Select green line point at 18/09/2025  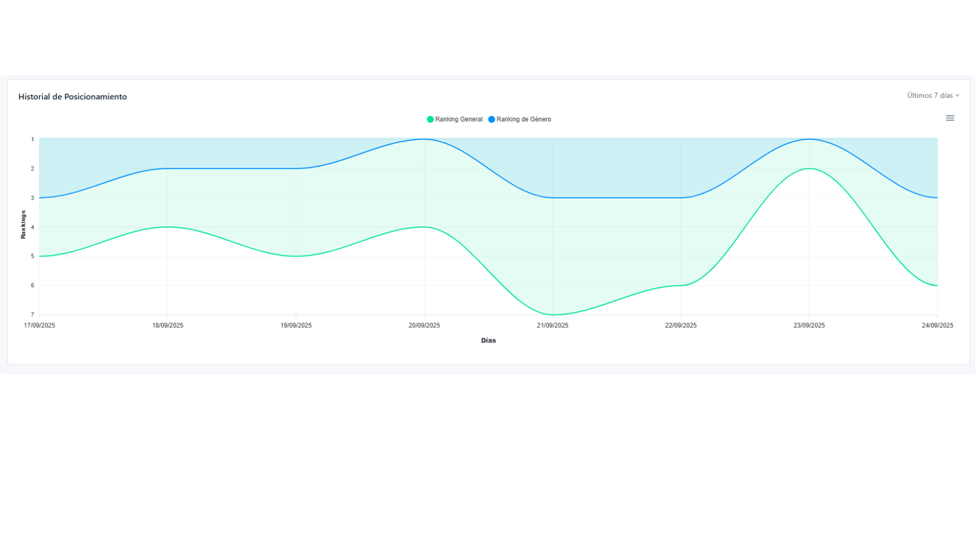(168, 227)
